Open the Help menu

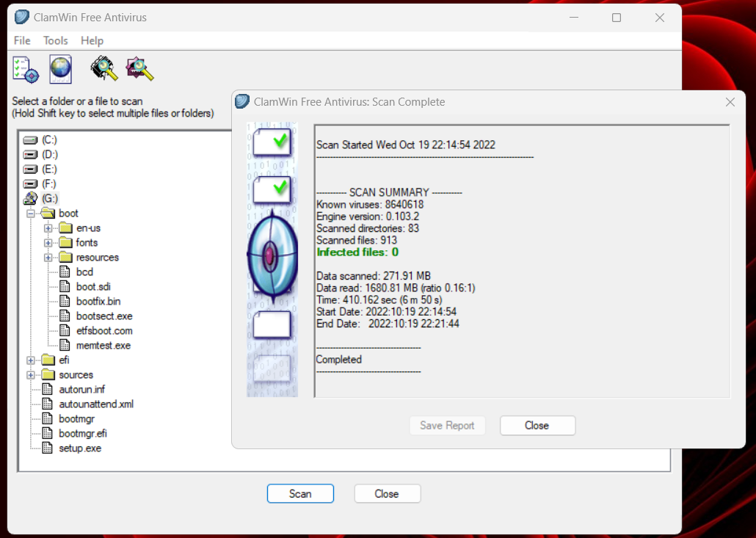92,40
